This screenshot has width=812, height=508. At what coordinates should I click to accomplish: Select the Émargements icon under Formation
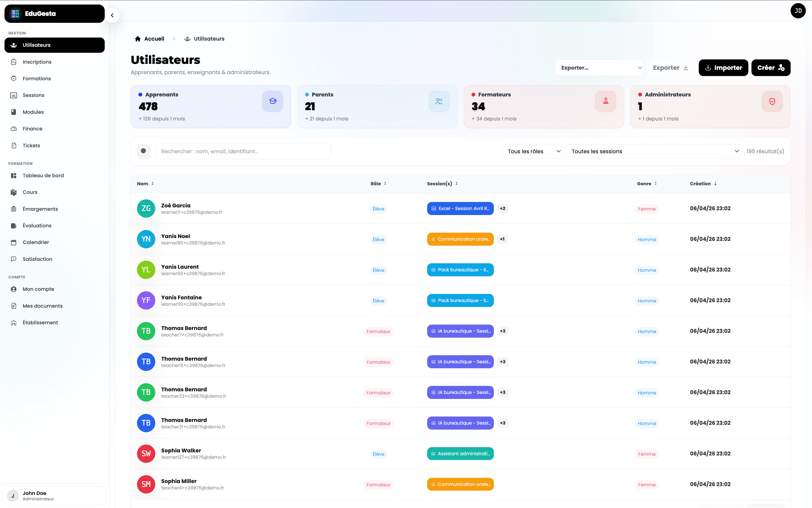[x=14, y=209]
